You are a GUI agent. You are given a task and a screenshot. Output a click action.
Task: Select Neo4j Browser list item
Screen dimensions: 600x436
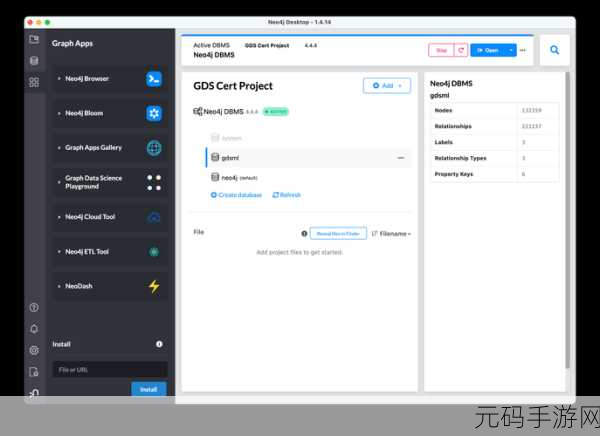pos(110,79)
